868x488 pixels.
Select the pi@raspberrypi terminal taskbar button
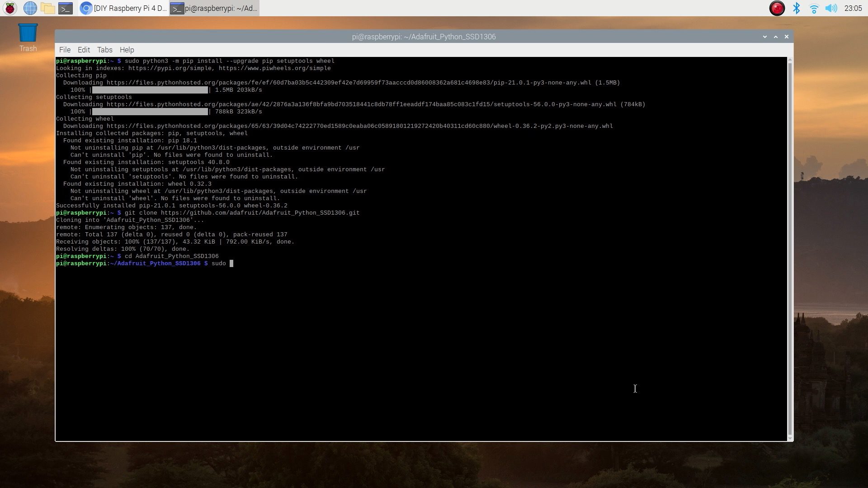coord(214,8)
